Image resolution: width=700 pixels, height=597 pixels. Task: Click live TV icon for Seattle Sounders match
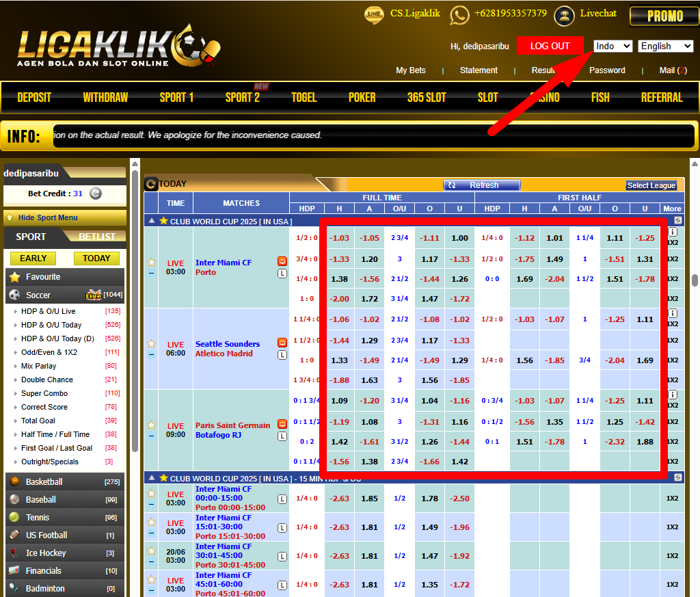pos(282,343)
